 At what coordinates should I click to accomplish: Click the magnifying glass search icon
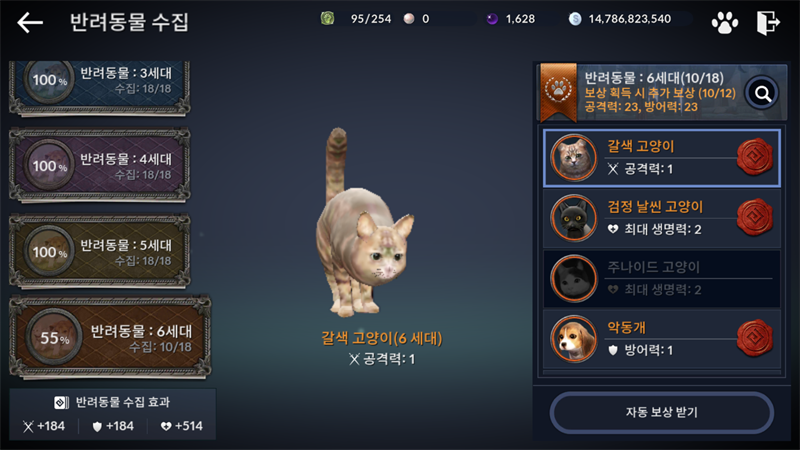point(762,93)
